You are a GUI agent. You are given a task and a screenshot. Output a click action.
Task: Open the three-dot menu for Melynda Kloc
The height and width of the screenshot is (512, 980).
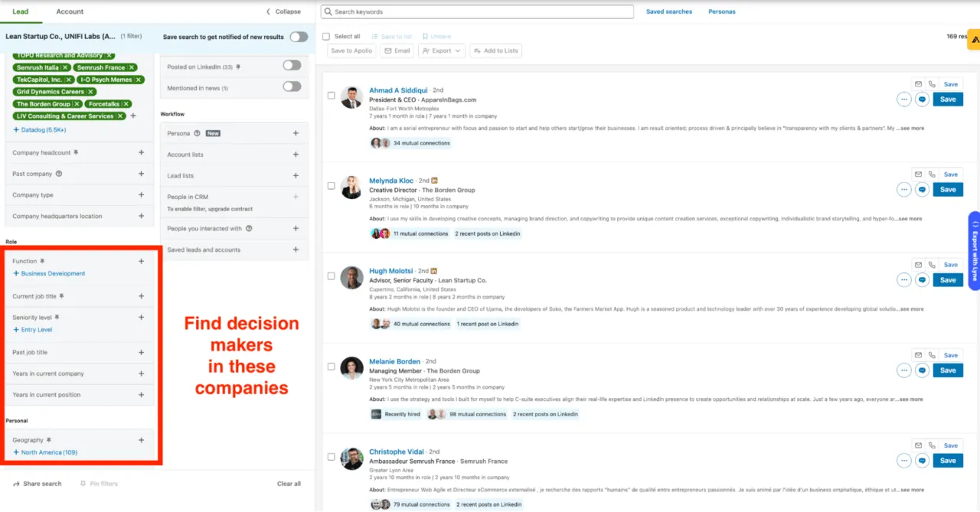(904, 189)
